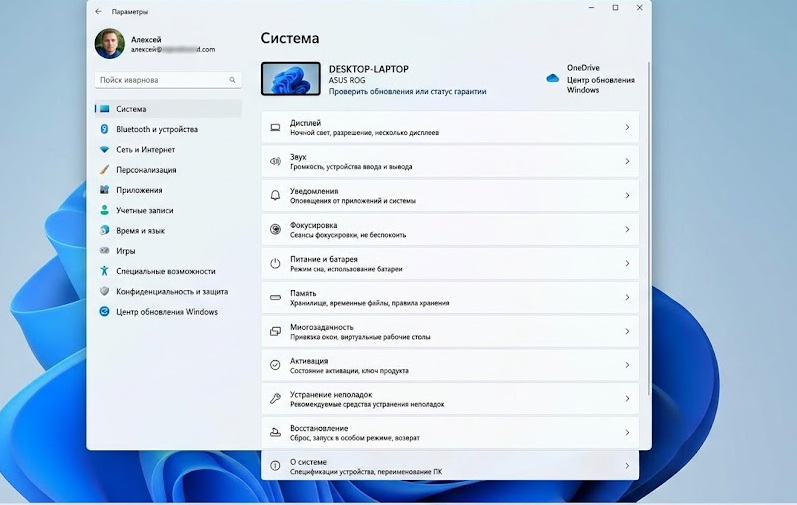Image resolution: width=797 pixels, height=505 pixels.
Task: Open Bluetooth и устройства section
Action: 168,129
